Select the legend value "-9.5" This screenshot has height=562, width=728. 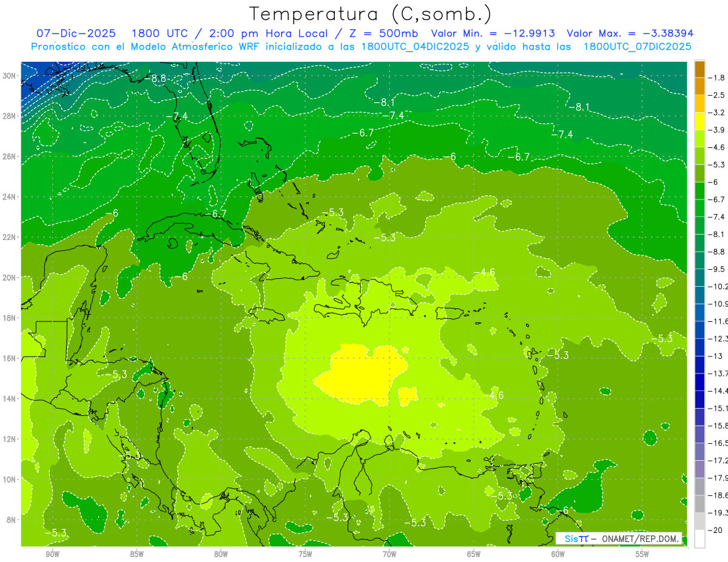point(718,269)
